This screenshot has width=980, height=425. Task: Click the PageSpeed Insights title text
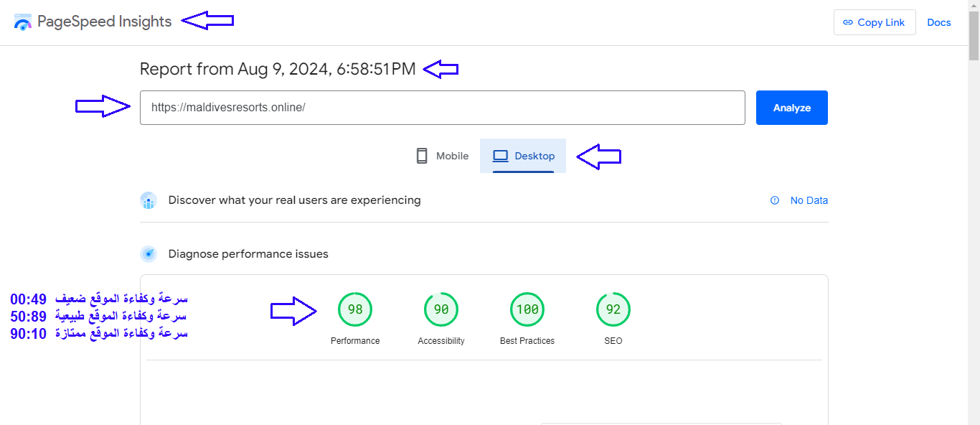pyautogui.click(x=104, y=22)
